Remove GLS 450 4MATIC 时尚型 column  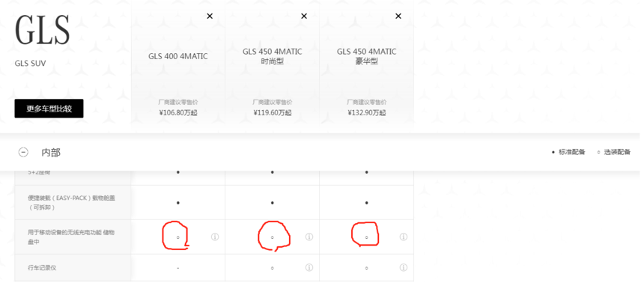click(304, 16)
